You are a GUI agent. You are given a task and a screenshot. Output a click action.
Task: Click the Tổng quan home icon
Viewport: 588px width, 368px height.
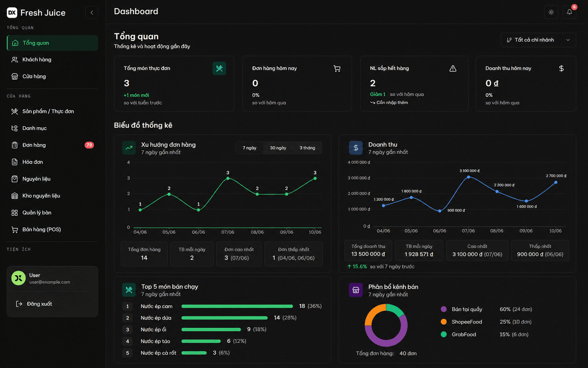click(x=15, y=43)
